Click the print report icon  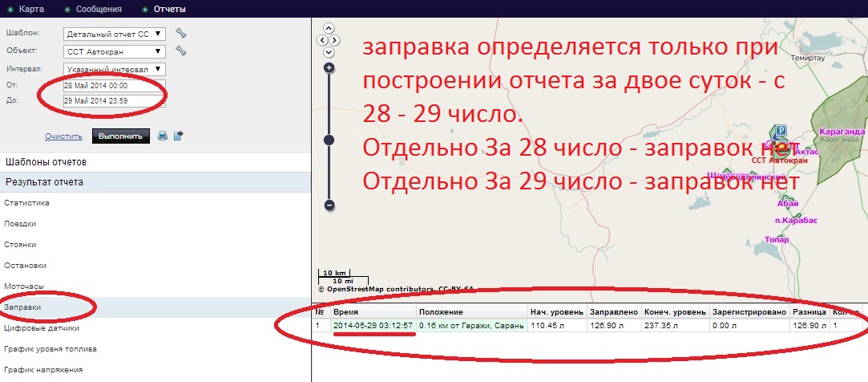pyautogui.click(x=163, y=136)
